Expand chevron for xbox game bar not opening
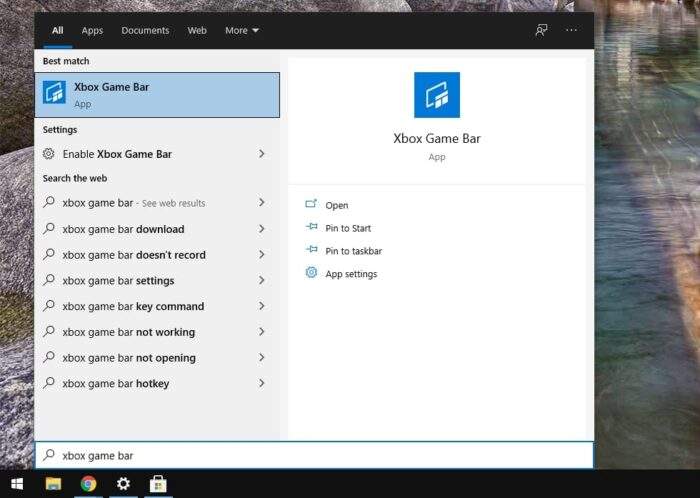Screen dimensions: 700x498 262,357
